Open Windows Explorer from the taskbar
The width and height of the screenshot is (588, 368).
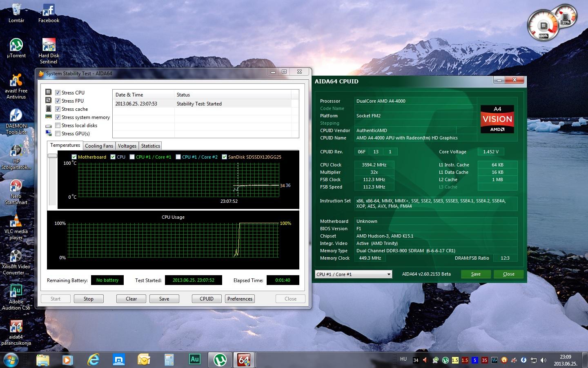click(x=43, y=360)
